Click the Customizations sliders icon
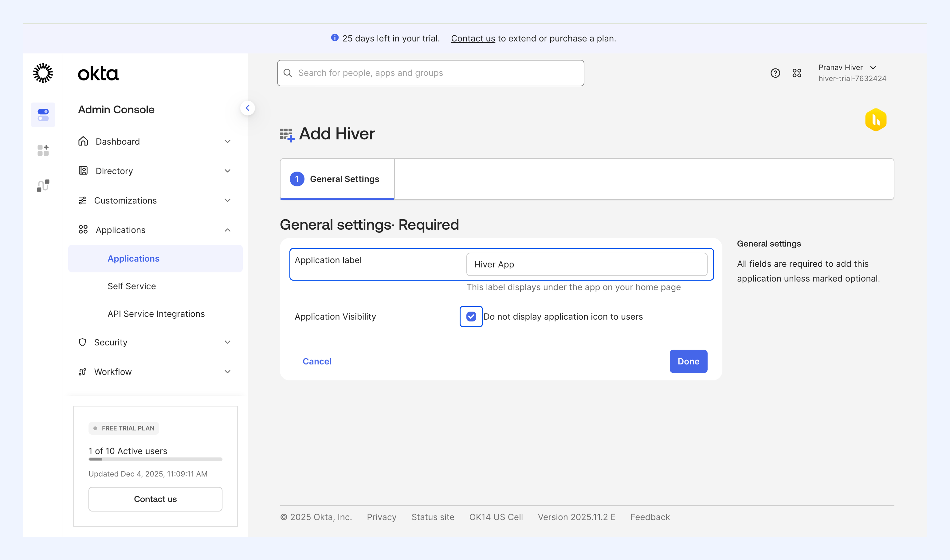Image resolution: width=950 pixels, height=560 pixels. click(x=82, y=200)
